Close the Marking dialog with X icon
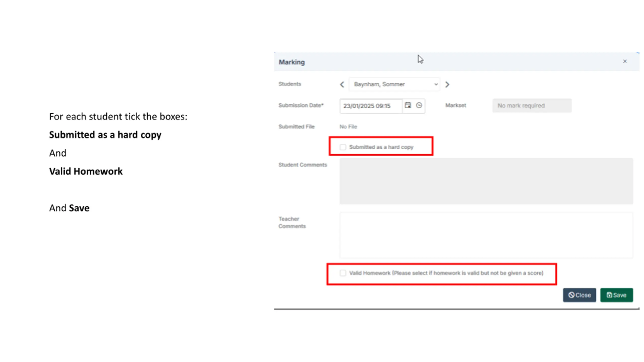Image resolution: width=644 pixels, height=362 pixels. tap(625, 61)
